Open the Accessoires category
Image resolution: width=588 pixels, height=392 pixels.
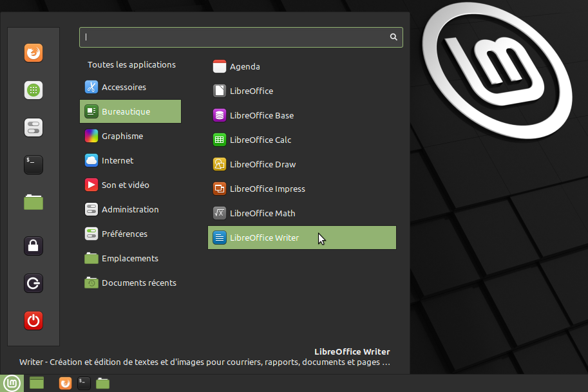click(124, 87)
